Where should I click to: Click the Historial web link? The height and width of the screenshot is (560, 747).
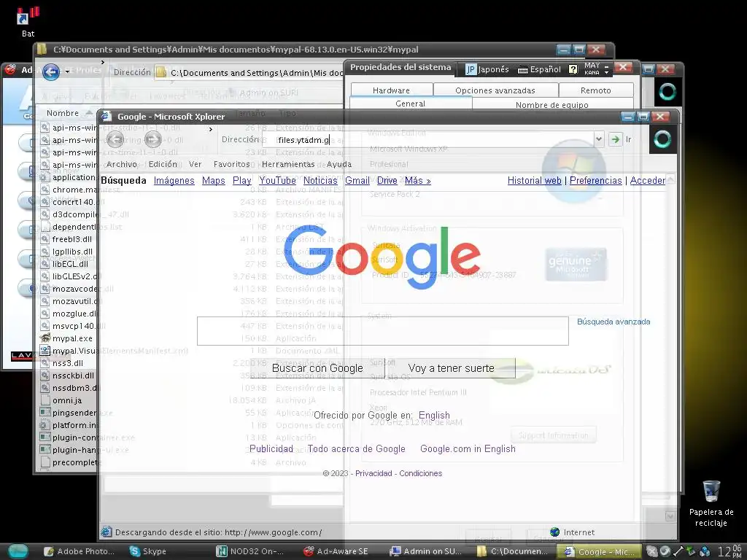pyautogui.click(x=535, y=181)
